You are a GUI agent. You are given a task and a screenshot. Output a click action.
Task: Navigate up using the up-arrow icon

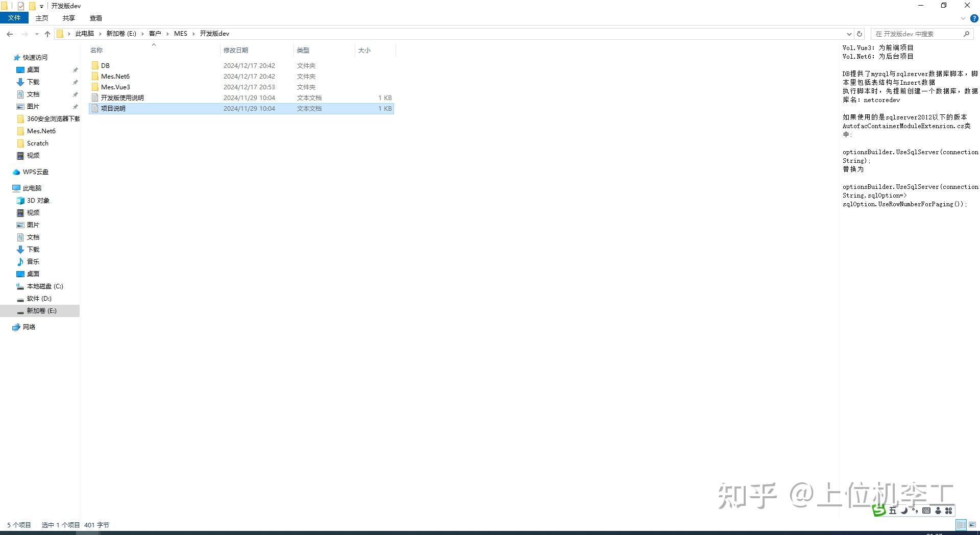click(47, 34)
